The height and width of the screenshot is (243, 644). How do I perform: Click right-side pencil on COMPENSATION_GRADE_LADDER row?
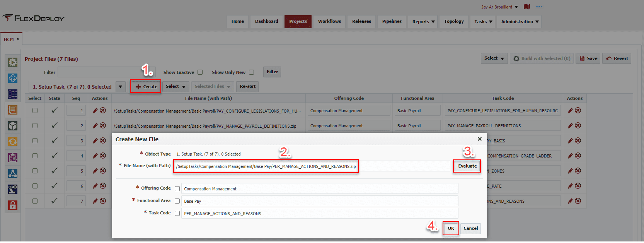point(571,156)
